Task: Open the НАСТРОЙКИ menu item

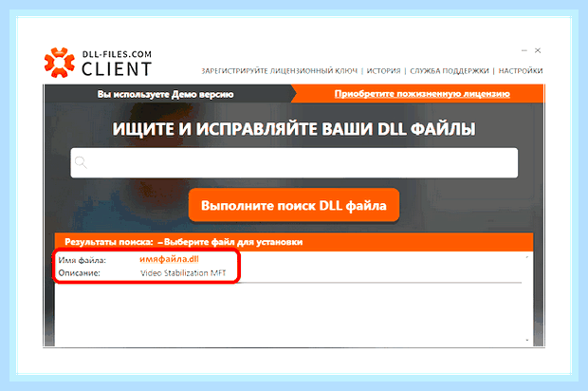Action: click(520, 71)
